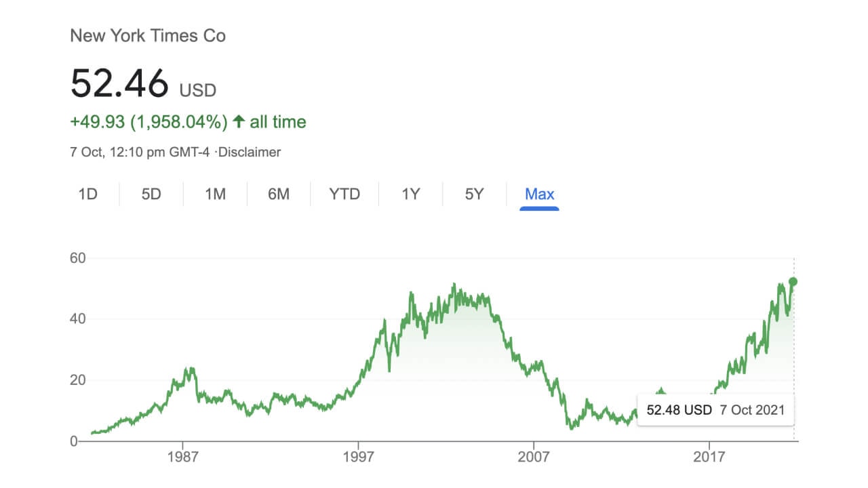Open the 6M time range tab
Viewport: 868px width, 488px height.
point(278,195)
